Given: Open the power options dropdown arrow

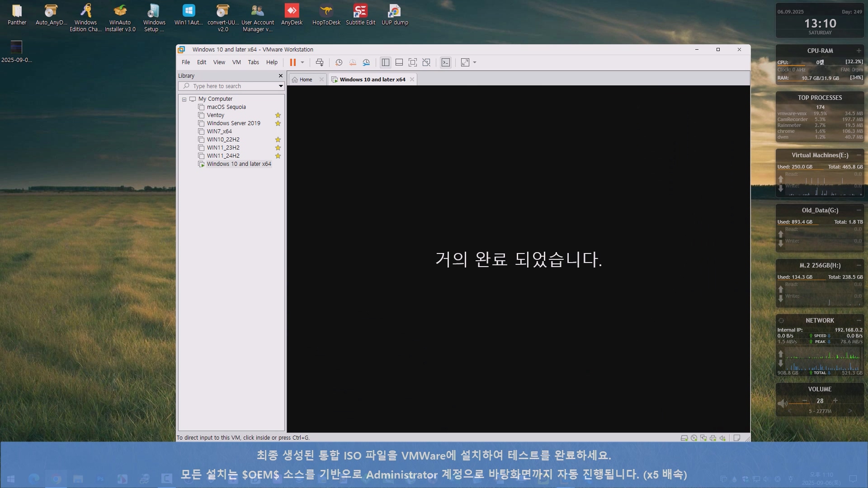Looking at the screenshot, I should click(302, 62).
